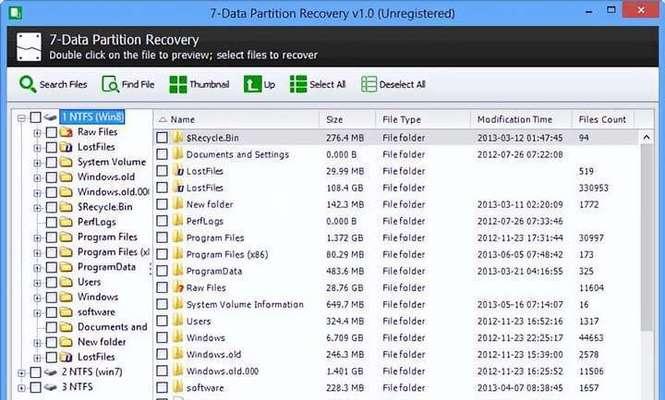Check the Users row checkbox in file list
Viewport: 665px width, 400px height.
162,321
